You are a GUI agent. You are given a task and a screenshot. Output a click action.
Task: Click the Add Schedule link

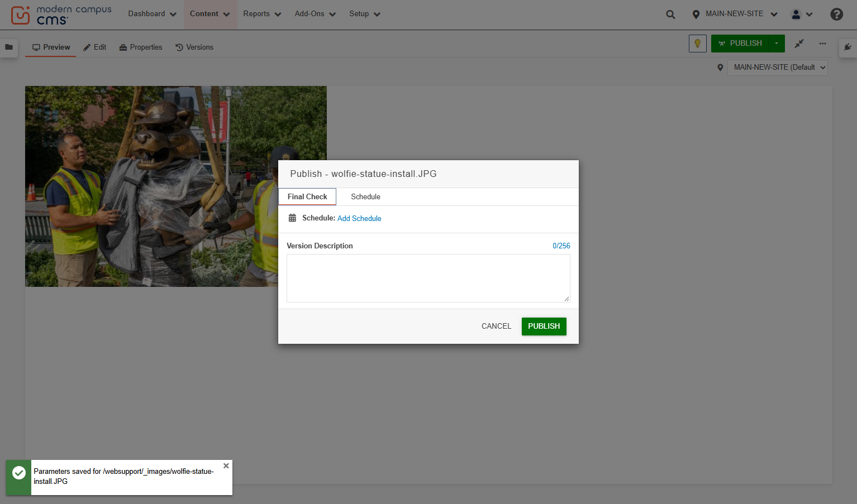[x=359, y=219]
